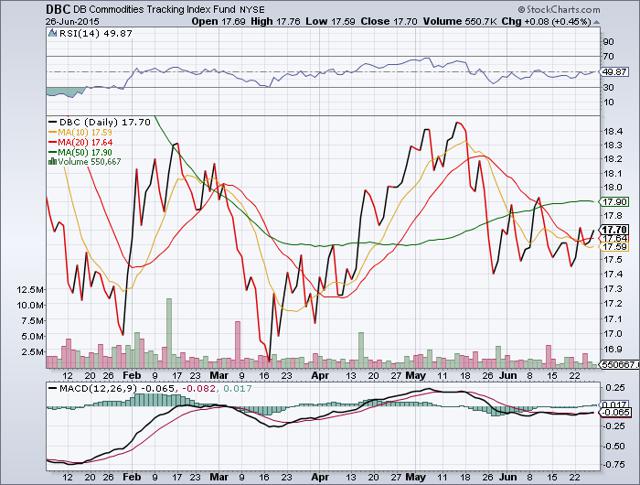
Task: Click the RSI panel indicator icon
Action: click(52, 33)
